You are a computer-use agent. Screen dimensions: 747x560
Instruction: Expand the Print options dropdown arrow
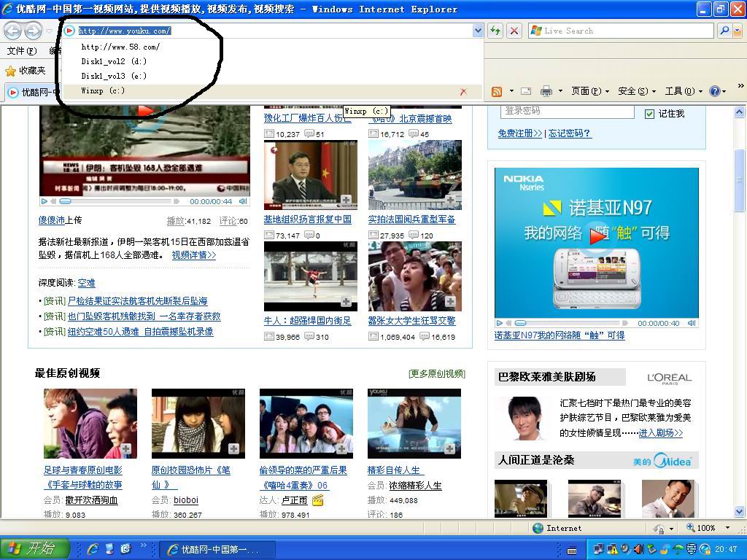[x=560, y=91]
